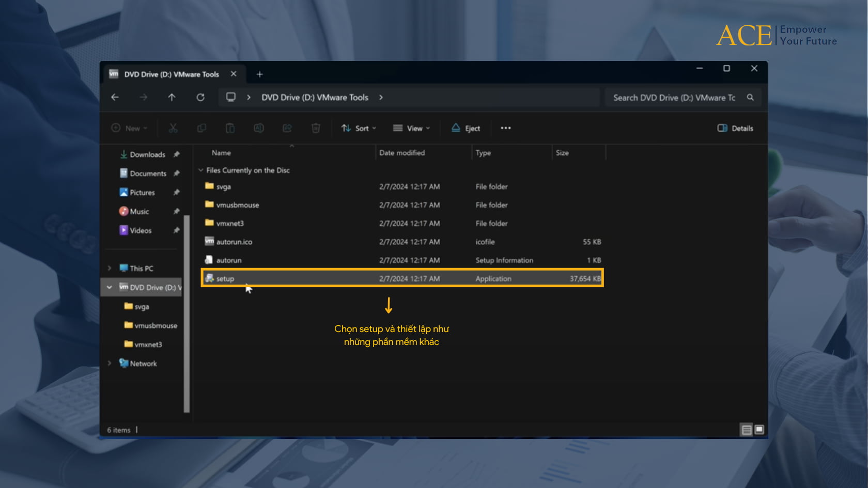
Task: Open the Sort dropdown menu
Action: pos(359,128)
